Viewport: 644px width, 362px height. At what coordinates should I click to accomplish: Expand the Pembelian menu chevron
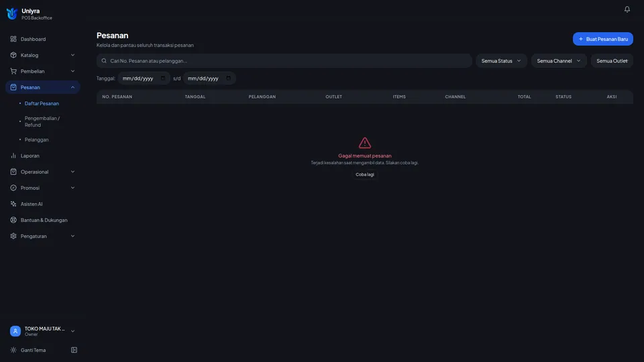pyautogui.click(x=72, y=71)
